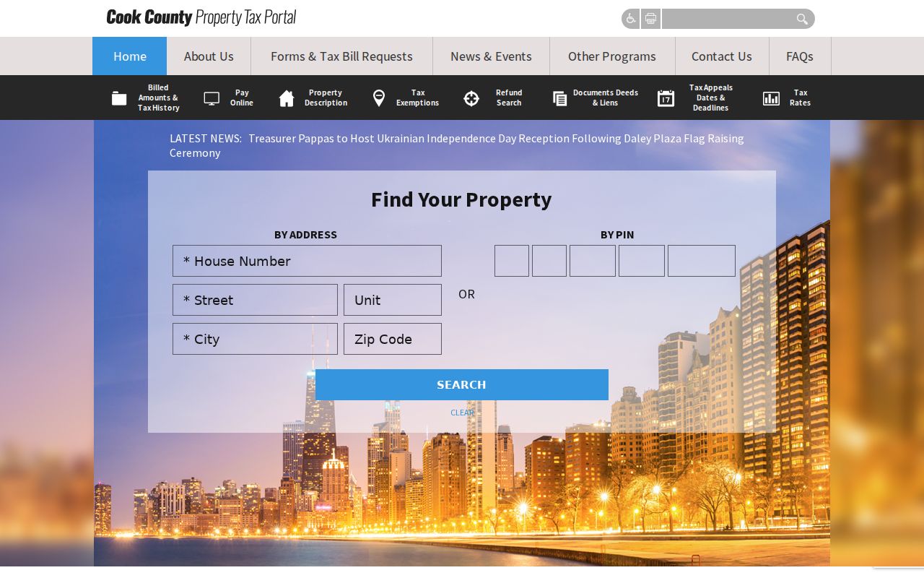Open the Billed Amounts & Tax History link
The height and width of the screenshot is (578, 924).
159,98
